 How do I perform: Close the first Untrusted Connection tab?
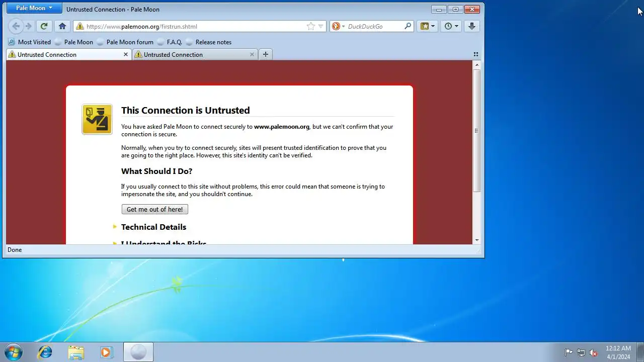(x=126, y=54)
